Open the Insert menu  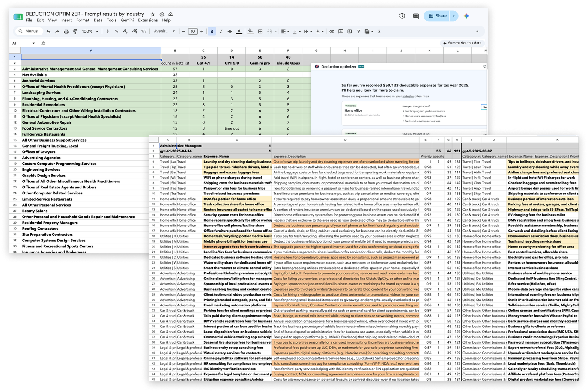tap(66, 20)
